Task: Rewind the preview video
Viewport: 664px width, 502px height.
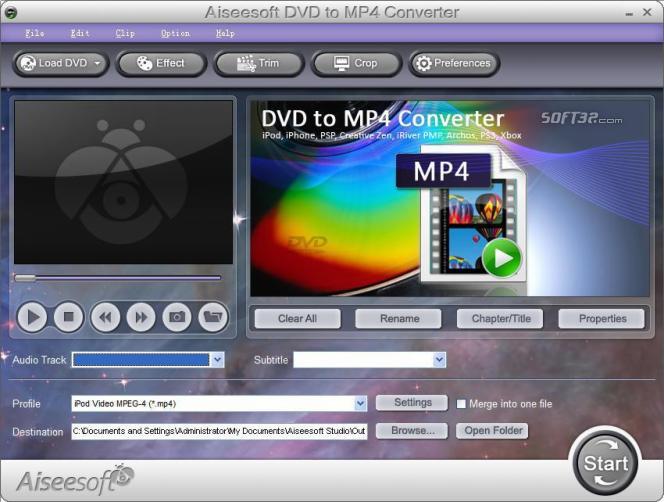Action: [x=105, y=316]
